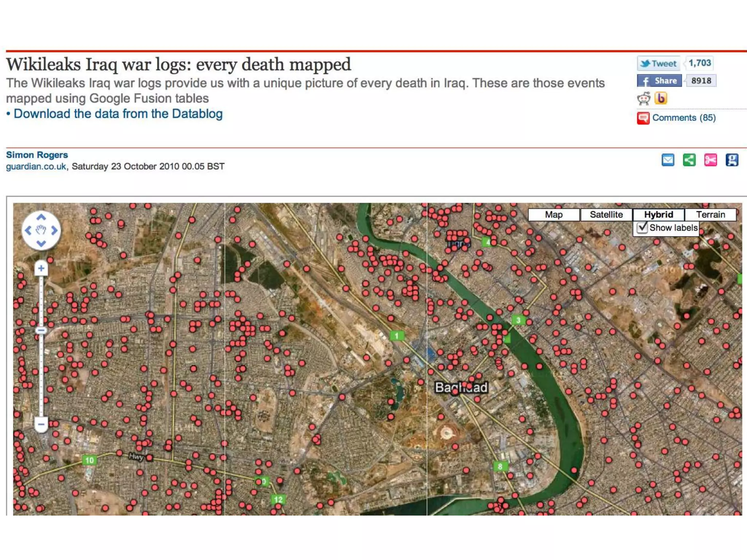Screen dimensions: 747x560
Task: Zoom out with the minus button
Action: pyautogui.click(x=41, y=424)
